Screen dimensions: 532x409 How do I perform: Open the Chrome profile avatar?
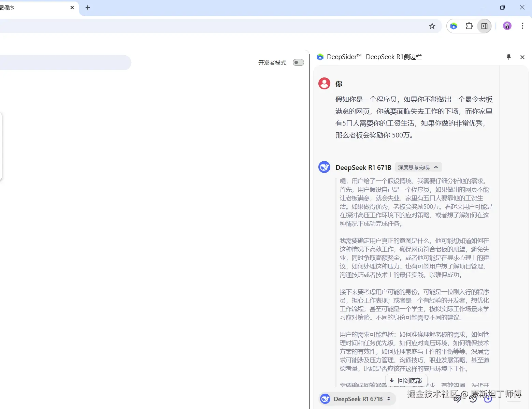(x=507, y=26)
